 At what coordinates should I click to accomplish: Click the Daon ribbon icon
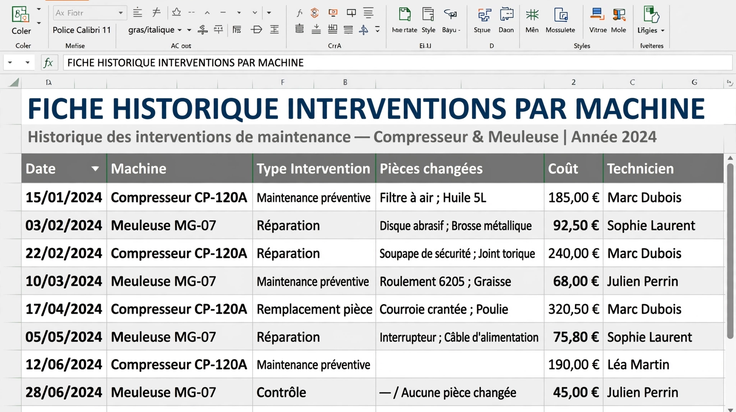[x=506, y=15]
